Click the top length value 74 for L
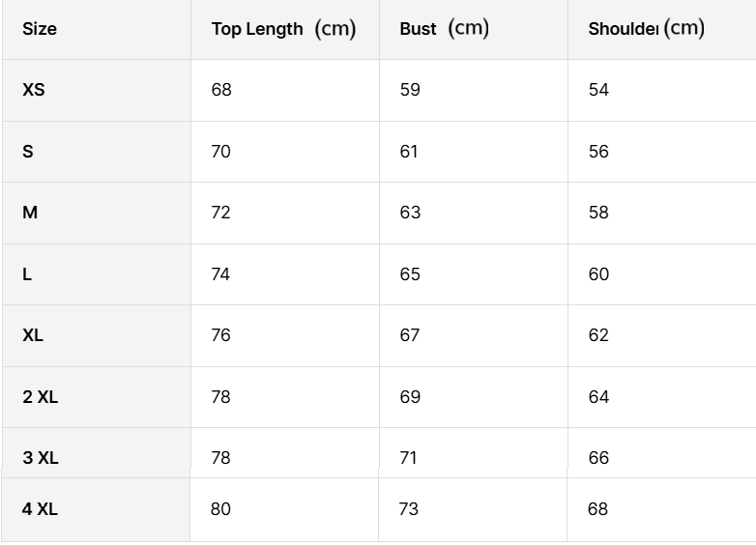Viewport: 756px width, 545px height. pos(221,274)
